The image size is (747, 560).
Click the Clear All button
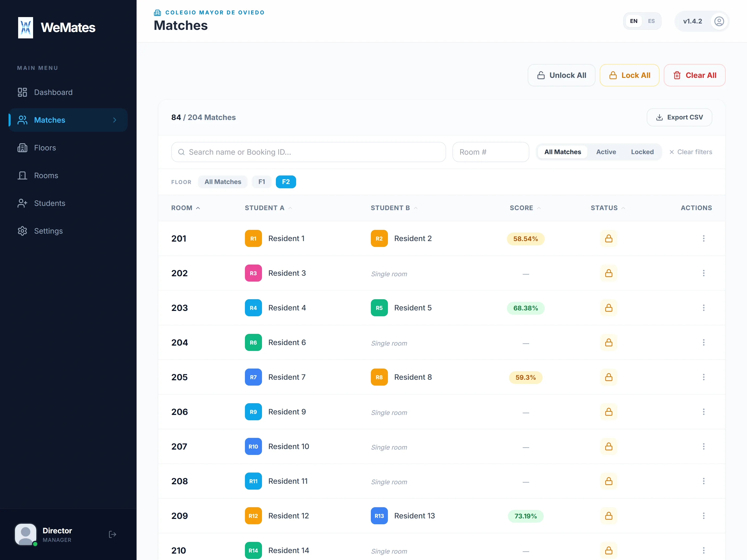click(694, 75)
